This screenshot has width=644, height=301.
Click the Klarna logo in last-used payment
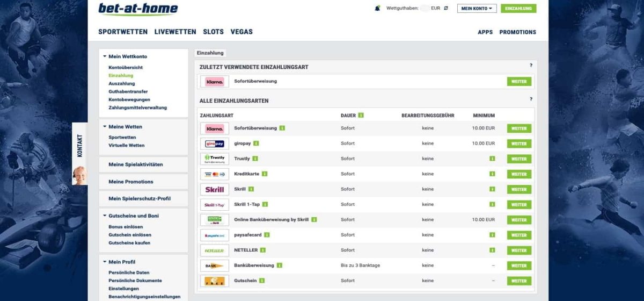point(215,82)
